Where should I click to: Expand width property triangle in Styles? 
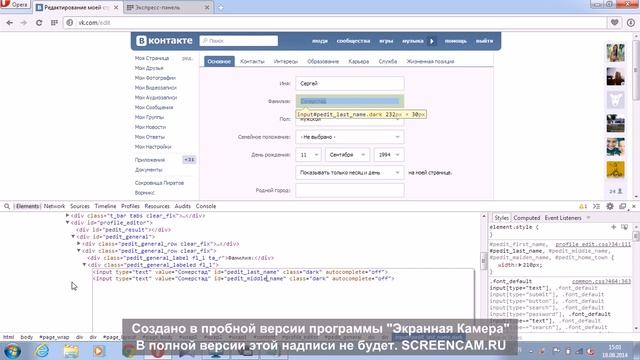(520, 265)
